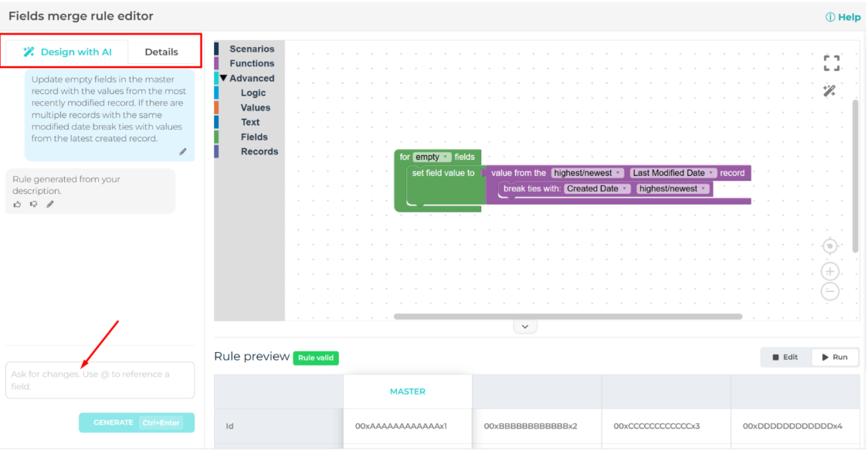Expand the panel with chevron below canvas
The width and height of the screenshot is (868, 454).
tap(525, 327)
